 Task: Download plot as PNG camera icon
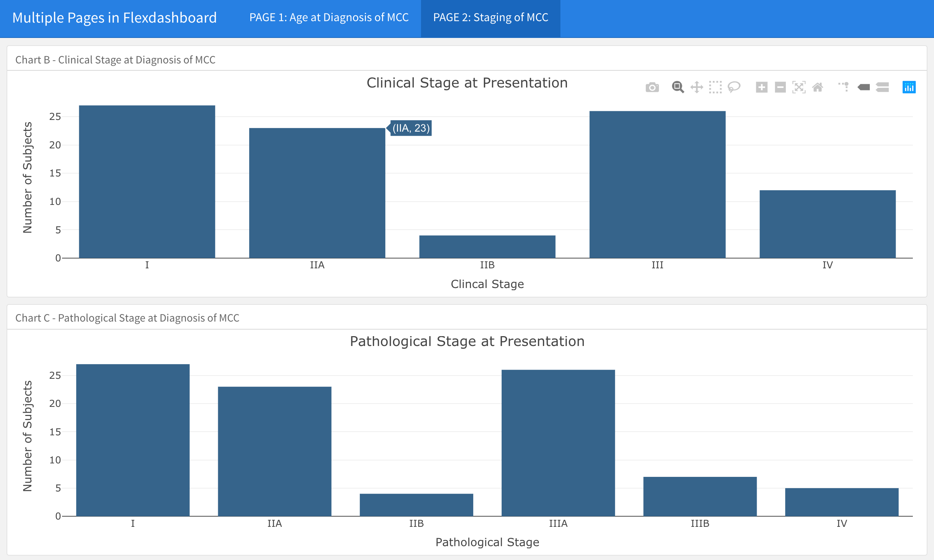pyautogui.click(x=652, y=87)
